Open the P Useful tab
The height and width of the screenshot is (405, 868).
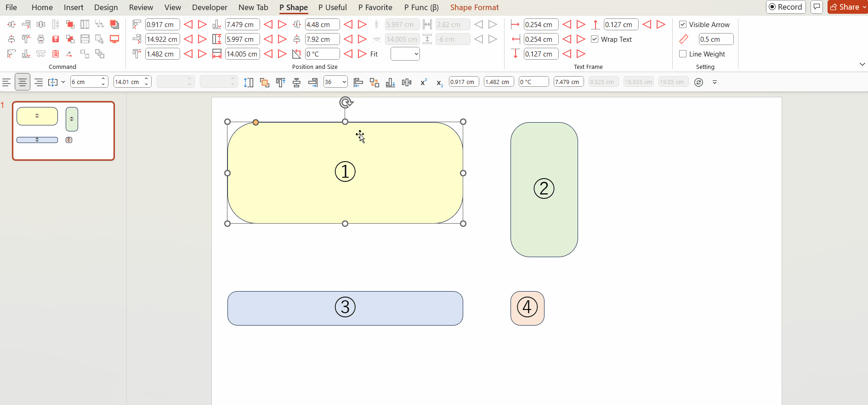tap(332, 7)
